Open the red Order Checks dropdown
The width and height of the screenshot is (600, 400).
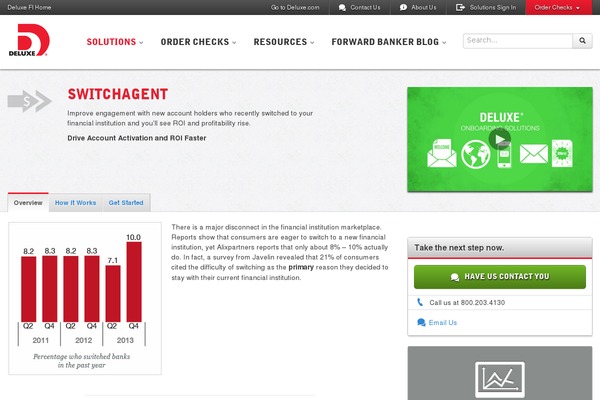click(557, 7)
